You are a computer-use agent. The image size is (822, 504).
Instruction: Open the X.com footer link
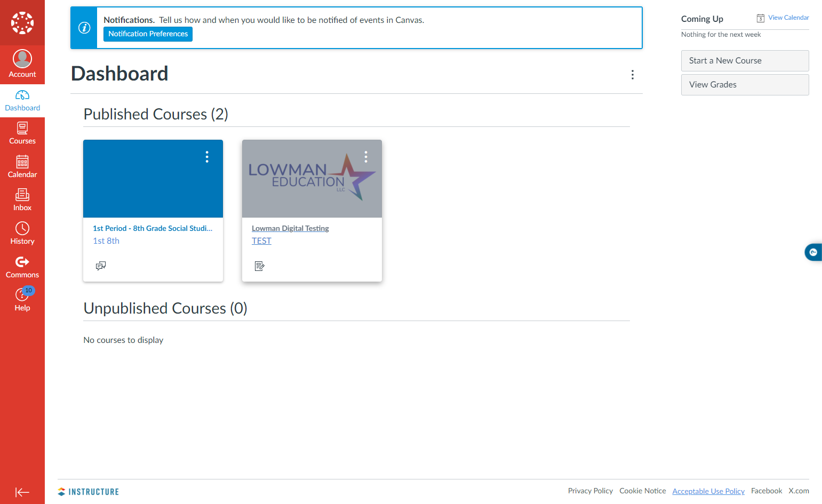pos(799,491)
